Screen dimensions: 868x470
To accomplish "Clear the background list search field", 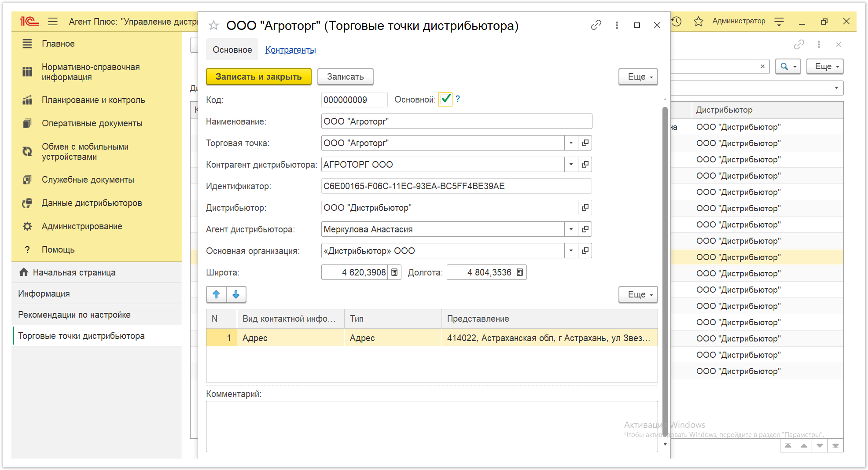I will [x=762, y=66].
